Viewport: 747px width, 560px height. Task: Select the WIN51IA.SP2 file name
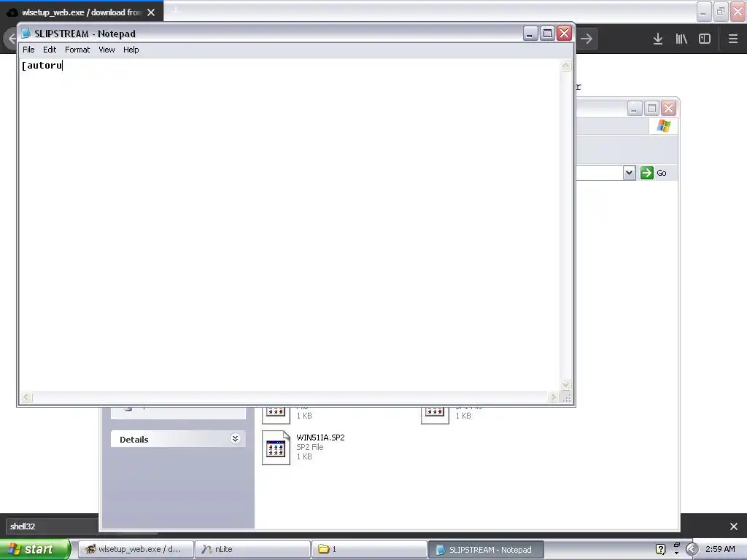point(321,437)
